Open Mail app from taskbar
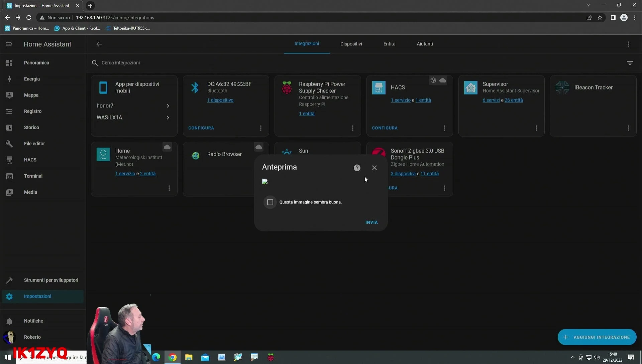642x364 pixels. (205, 358)
